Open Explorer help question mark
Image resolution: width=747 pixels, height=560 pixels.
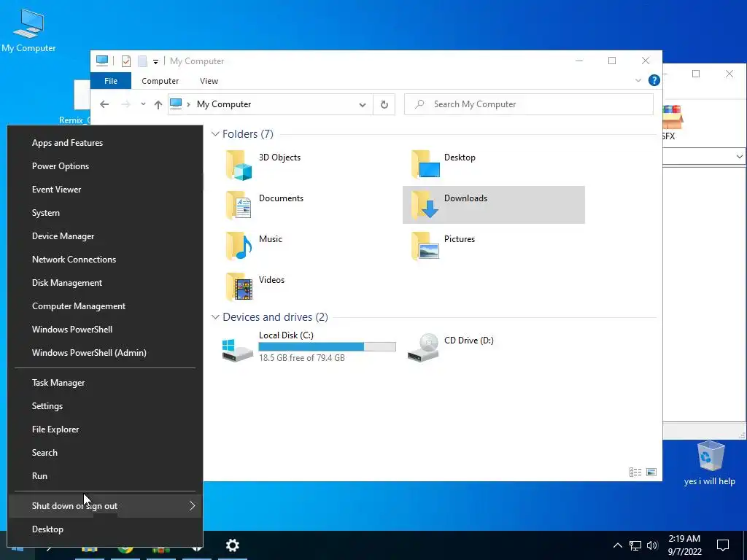click(x=654, y=80)
